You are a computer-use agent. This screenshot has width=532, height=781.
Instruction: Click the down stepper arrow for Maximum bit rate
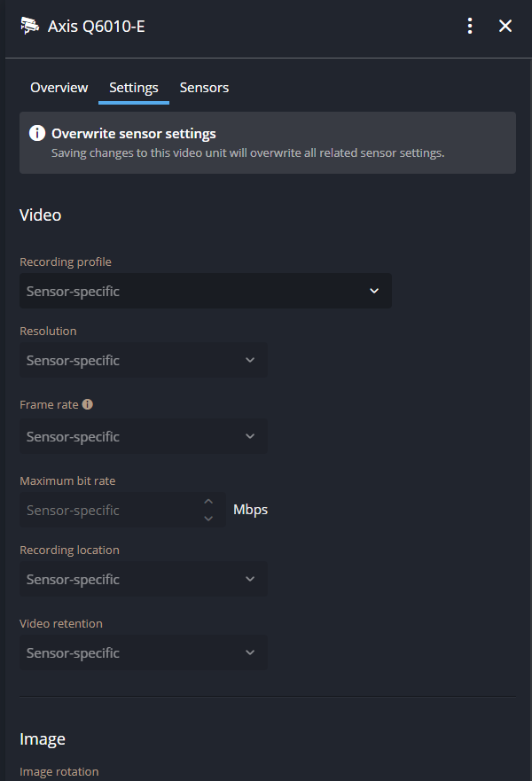[x=207, y=517]
